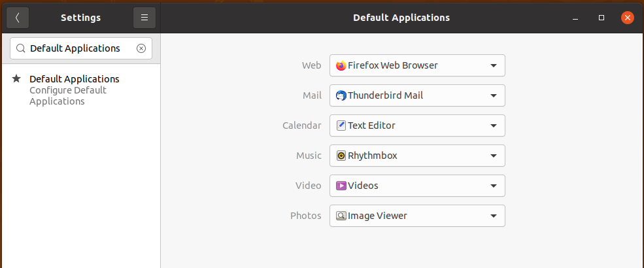
Task: Open the Video default app dropdown
Action: click(x=417, y=186)
